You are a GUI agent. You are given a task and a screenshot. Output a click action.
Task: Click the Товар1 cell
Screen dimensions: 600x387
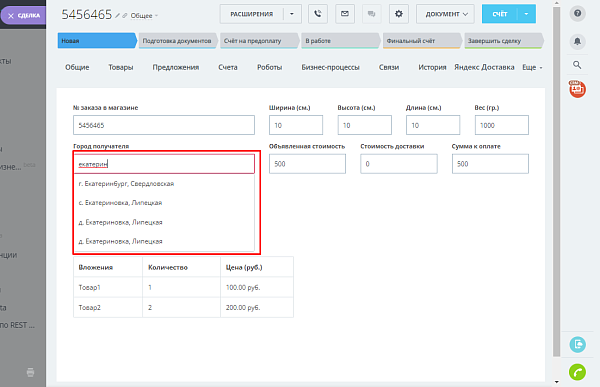(108, 287)
